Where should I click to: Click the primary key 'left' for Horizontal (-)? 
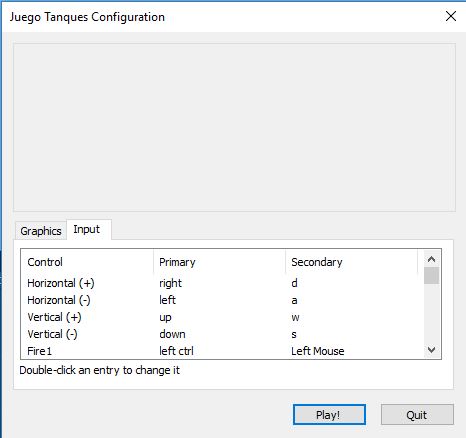[167, 300]
